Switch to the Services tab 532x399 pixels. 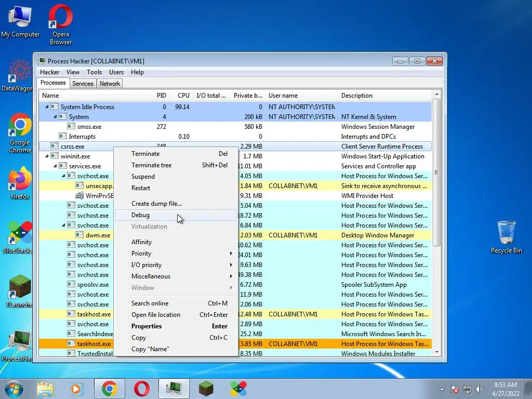click(83, 84)
